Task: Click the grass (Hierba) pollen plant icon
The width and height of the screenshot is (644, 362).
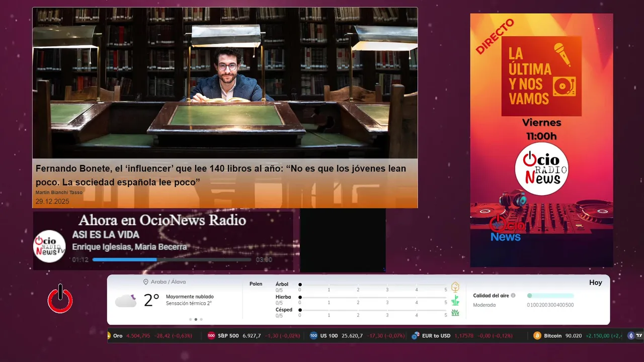Action: (x=455, y=301)
